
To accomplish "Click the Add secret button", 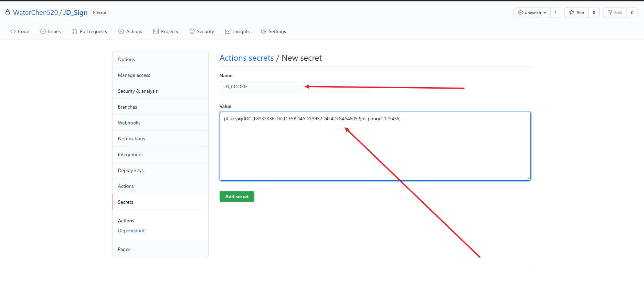I will pyautogui.click(x=237, y=197).
